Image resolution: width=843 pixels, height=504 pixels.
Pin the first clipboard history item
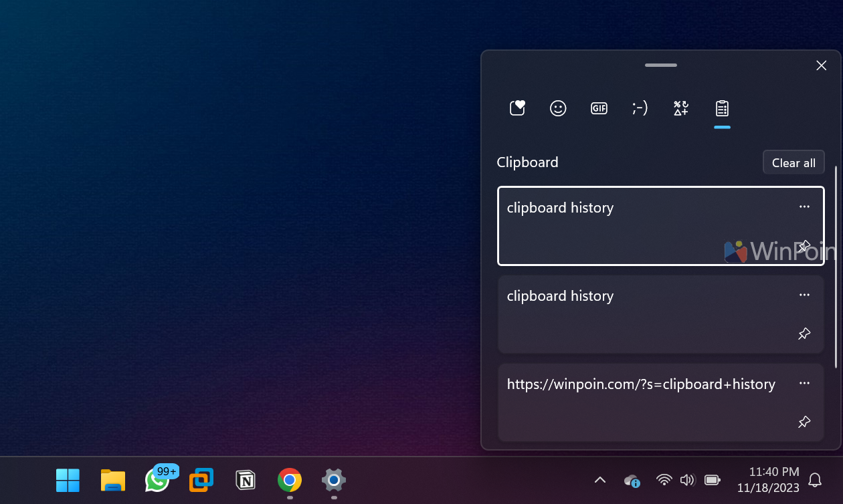804,245
